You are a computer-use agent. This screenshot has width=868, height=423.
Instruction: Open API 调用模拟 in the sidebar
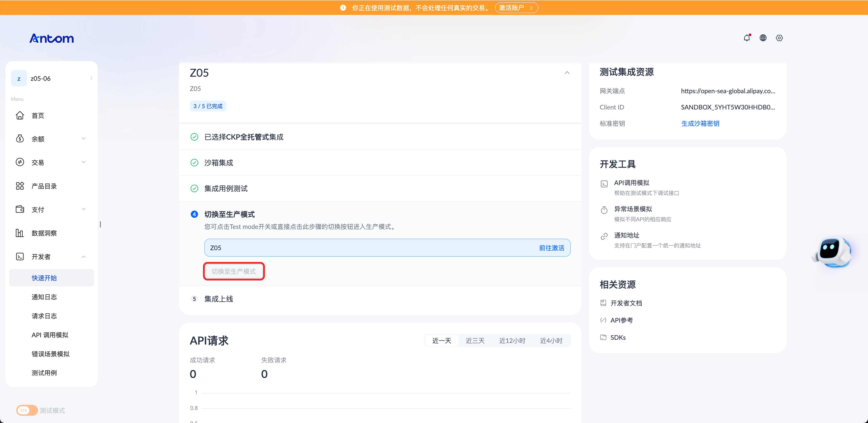(50, 335)
